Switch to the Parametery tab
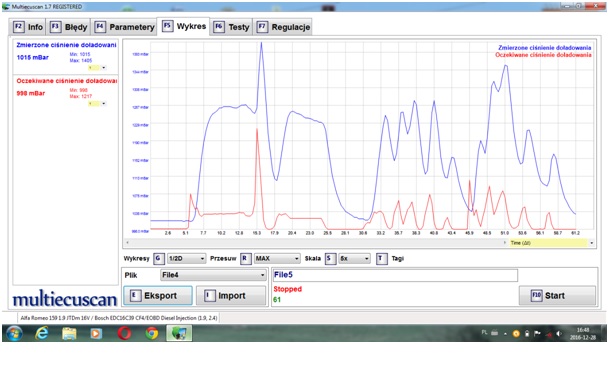 pyautogui.click(x=124, y=27)
